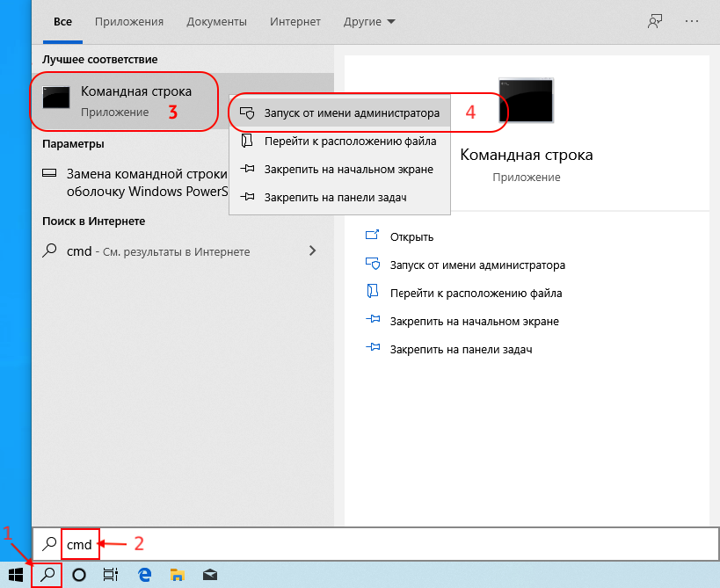Click Закрепить на панели задач in context menu
Viewport: 720px width, 588px height.
pyautogui.click(x=335, y=197)
